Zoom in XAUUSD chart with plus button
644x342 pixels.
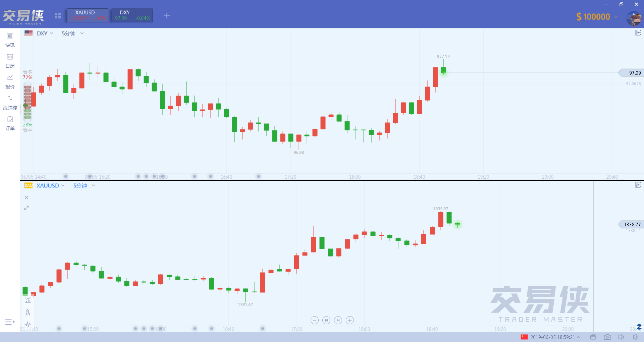point(350,320)
